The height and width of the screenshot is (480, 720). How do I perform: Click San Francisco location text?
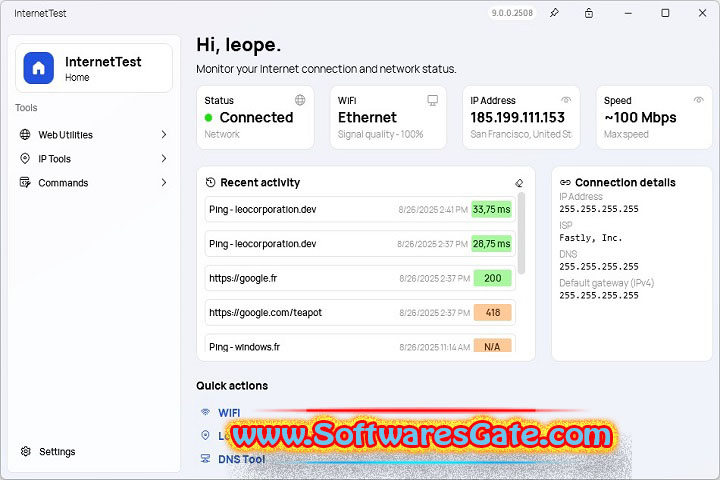[521, 135]
